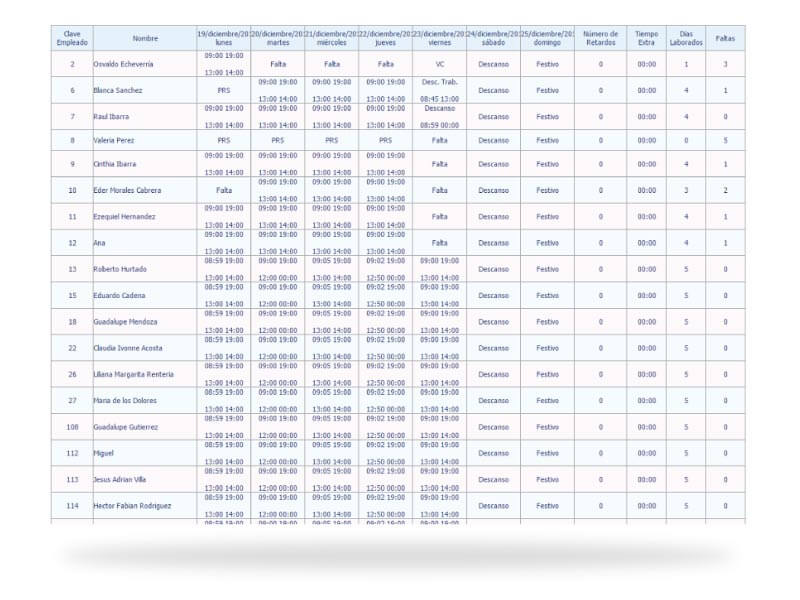The image size is (800, 600).
Task: Click the Friday "Falta" cell for Ezequiel Hernandez
Action: pyautogui.click(x=439, y=217)
